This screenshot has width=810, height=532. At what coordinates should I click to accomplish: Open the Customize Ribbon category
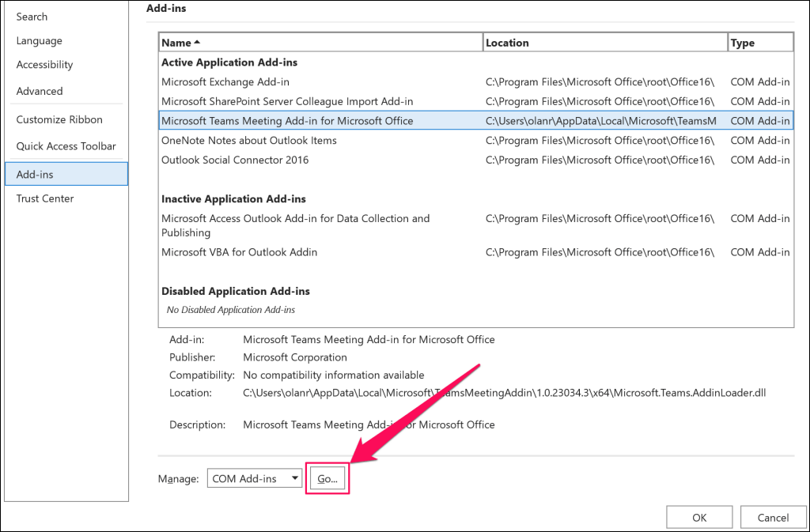click(59, 119)
